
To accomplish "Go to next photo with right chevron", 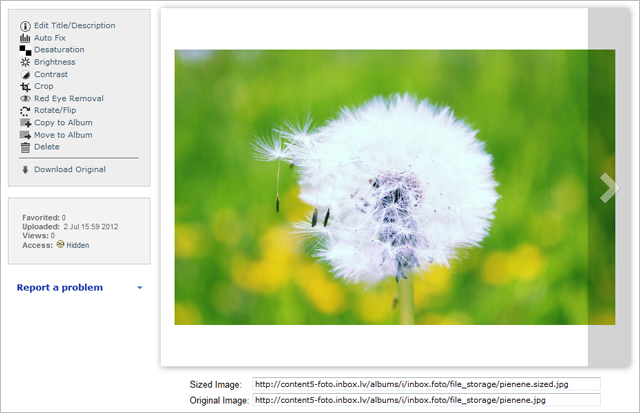I will click(x=608, y=187).
